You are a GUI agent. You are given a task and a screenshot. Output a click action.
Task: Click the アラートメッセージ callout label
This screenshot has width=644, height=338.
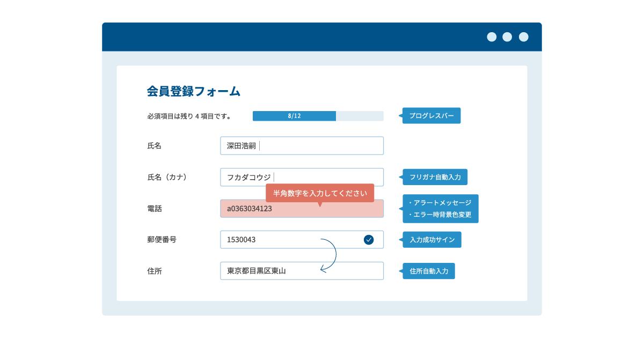click(x=440, y=209)
